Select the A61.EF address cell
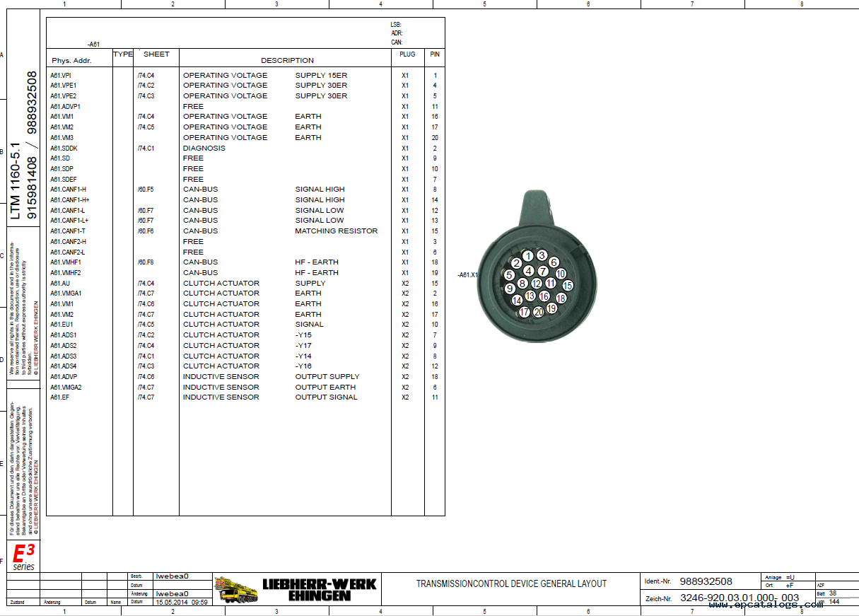This screenshot has width=859, height=616. tap(59, 397)
